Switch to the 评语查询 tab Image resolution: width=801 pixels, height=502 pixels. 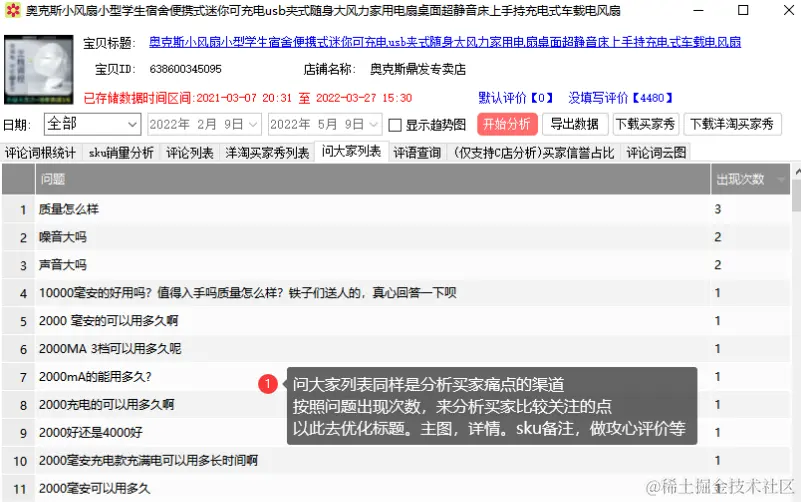[x=417, y=153]
